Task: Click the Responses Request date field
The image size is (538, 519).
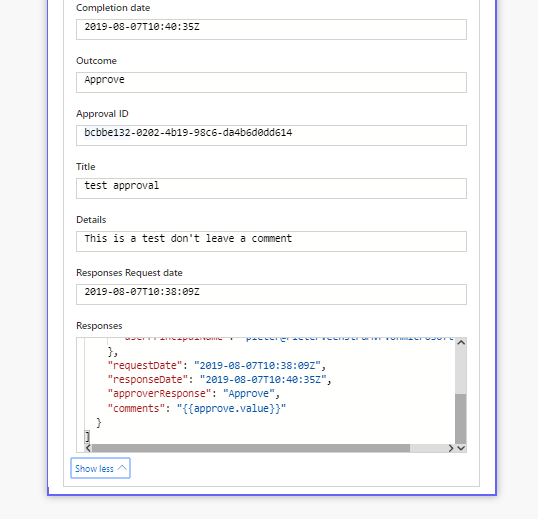Action: click(271, 294)
